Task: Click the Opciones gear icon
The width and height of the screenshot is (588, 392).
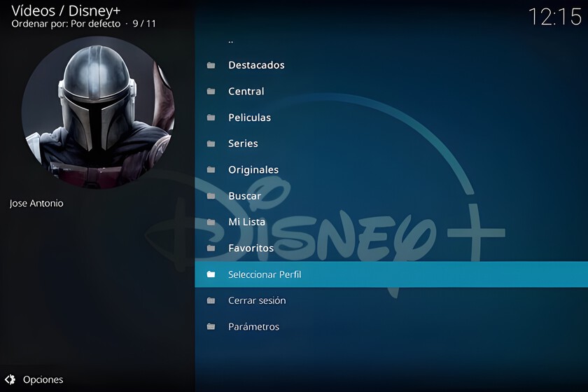Action: pyautogui.click(x=10, y=379)
